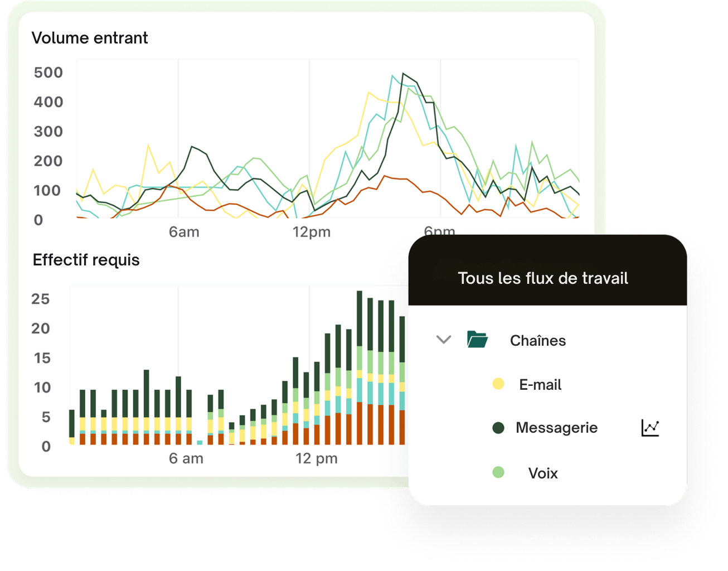Collapse the Chaînes tree using the chevron
This screenshot has height=571, width=728.
(x=444, y=339)
